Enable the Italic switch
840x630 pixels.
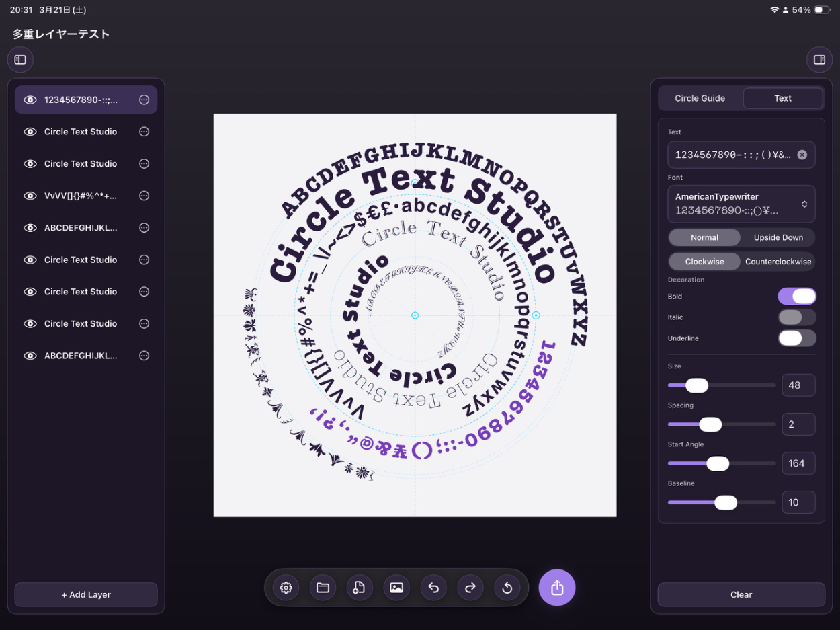tap(796, 317)
